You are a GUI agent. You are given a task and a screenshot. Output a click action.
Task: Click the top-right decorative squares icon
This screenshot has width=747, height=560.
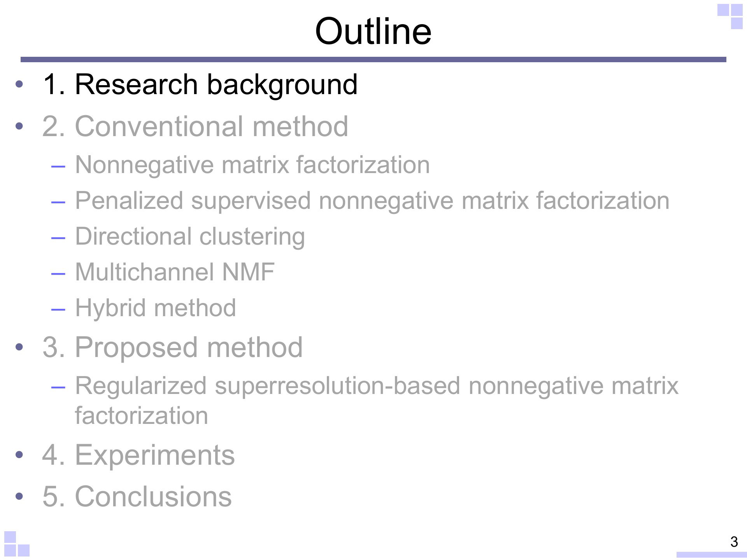coord(730,16)
